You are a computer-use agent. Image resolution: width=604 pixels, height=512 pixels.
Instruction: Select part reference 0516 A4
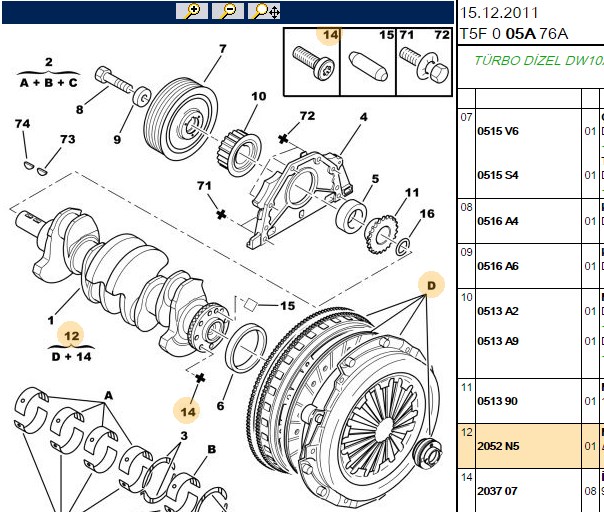[498, 221]
